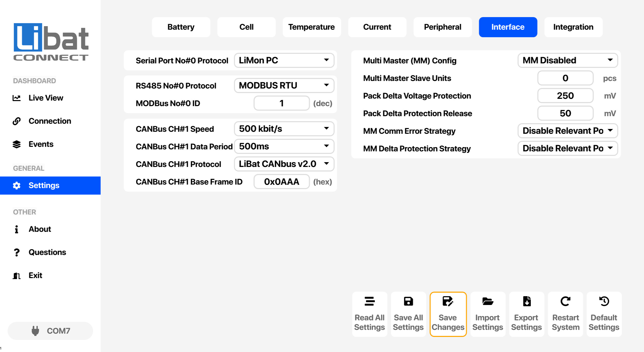
Task: Click Pack Delta Protection Release field
Action: pos(565,113)
